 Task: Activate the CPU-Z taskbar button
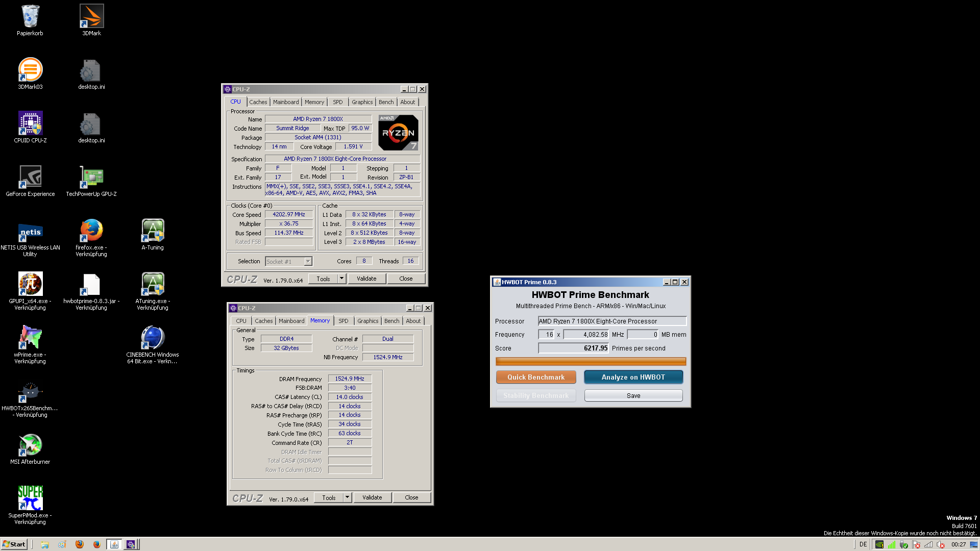[x=131, y=544]
